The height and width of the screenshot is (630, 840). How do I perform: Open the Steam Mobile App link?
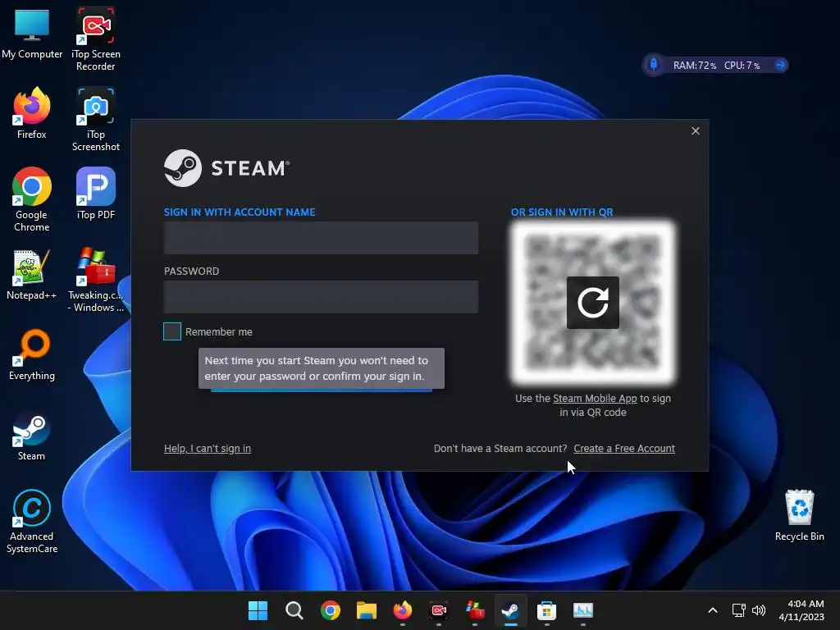(x=595, y=399)
